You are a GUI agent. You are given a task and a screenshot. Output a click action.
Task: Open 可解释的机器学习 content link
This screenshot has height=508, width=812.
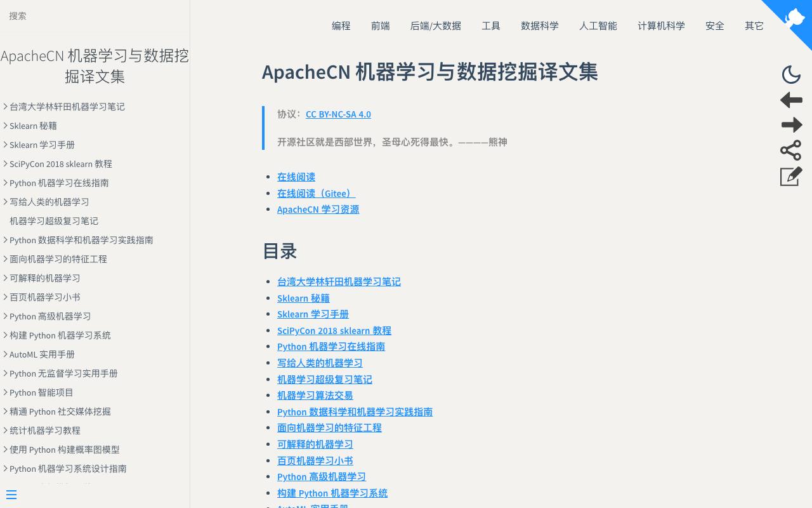(x=315, y=444)
